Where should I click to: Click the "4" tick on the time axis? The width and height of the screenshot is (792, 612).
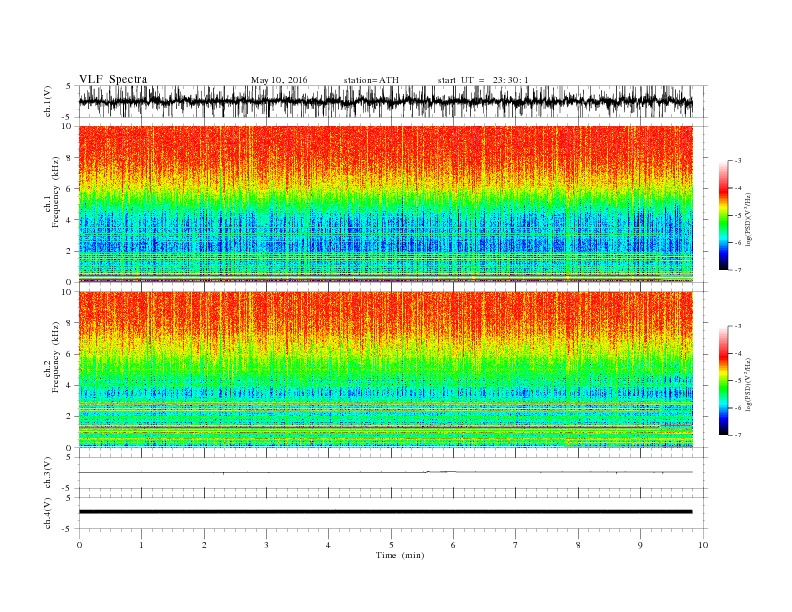pos(329,545)
